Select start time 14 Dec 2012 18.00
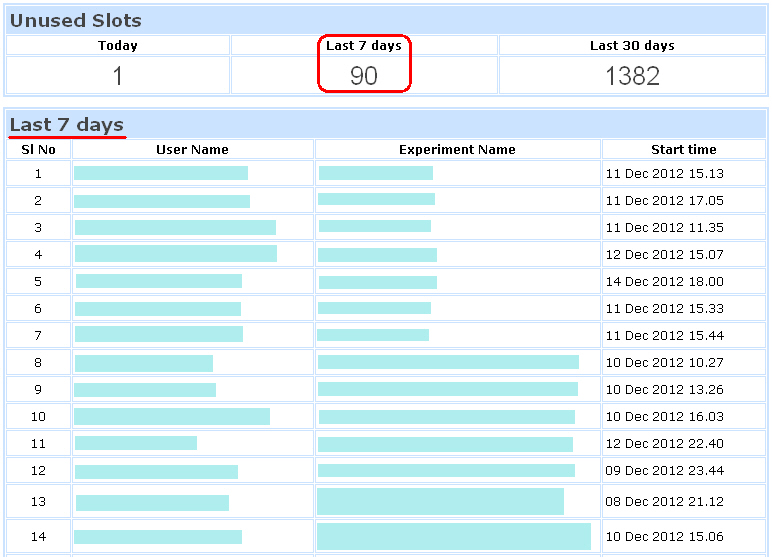This screenshot has height=557, width=772. pyautogui.click(x=664, y=281)
